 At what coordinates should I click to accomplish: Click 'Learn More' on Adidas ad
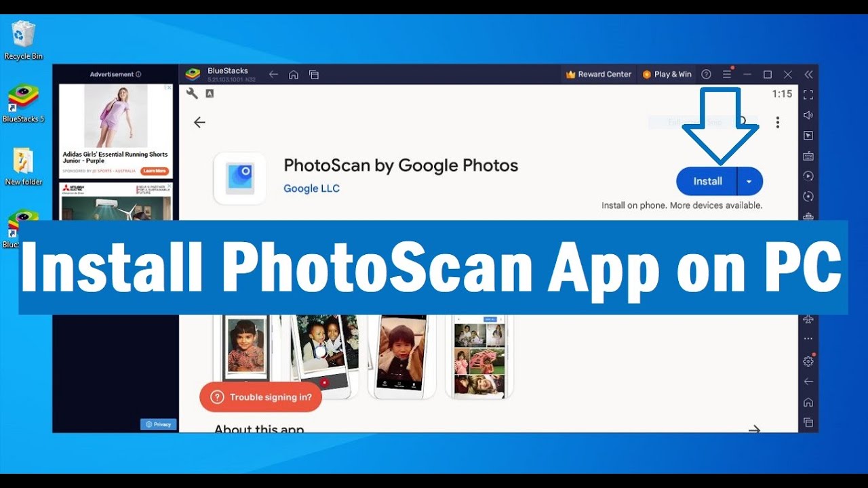[x=155, y=171]
